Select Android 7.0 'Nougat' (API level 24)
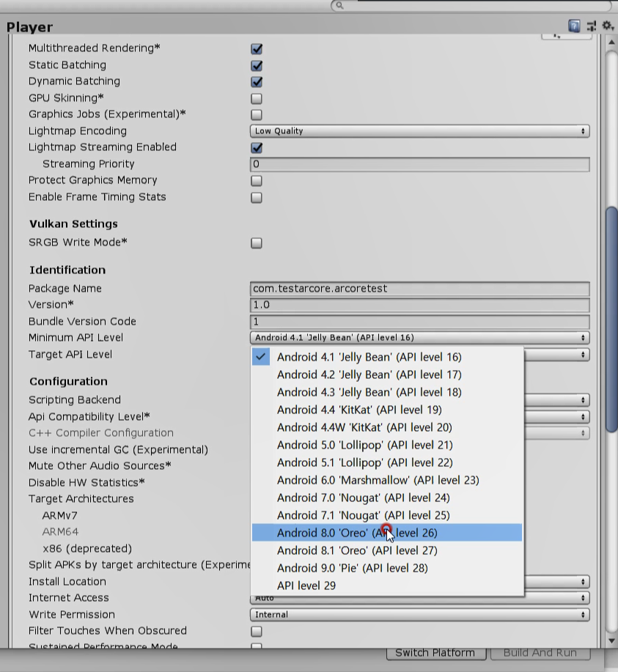Screen dimensions: 618x672 [x=387, y=498]
